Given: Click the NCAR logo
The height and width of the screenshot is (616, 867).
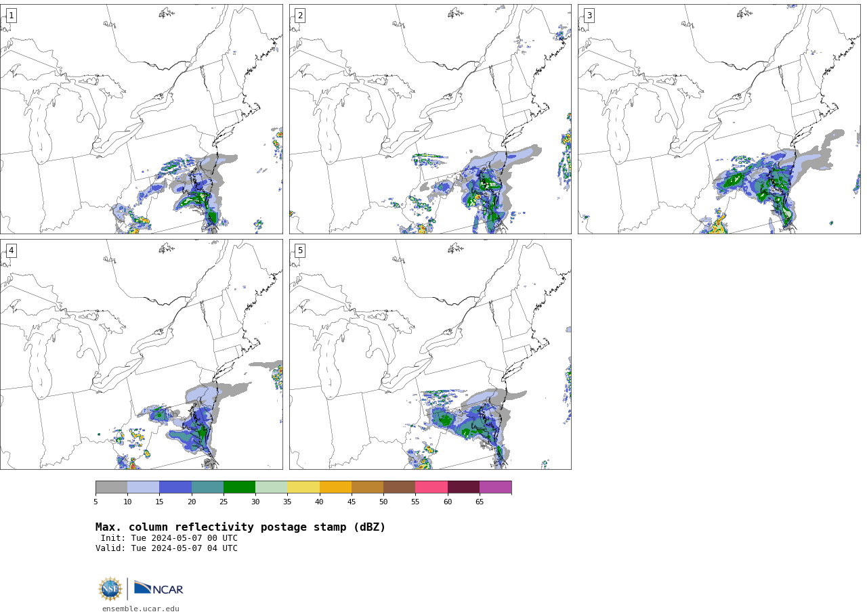Looking at the screenshot, I should tap(158, 589).
